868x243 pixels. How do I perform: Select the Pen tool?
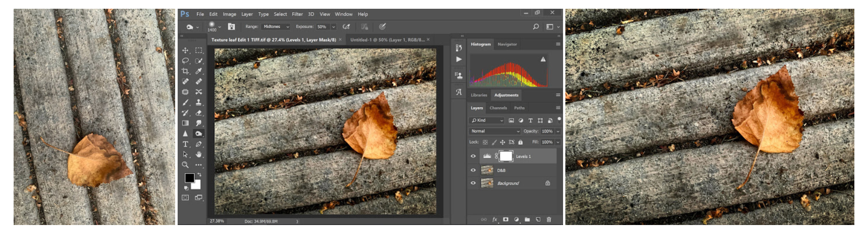199,144
